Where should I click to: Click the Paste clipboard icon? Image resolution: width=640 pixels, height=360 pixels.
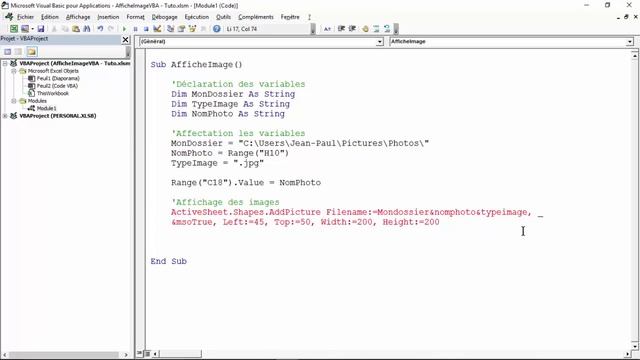pos(76,29)
